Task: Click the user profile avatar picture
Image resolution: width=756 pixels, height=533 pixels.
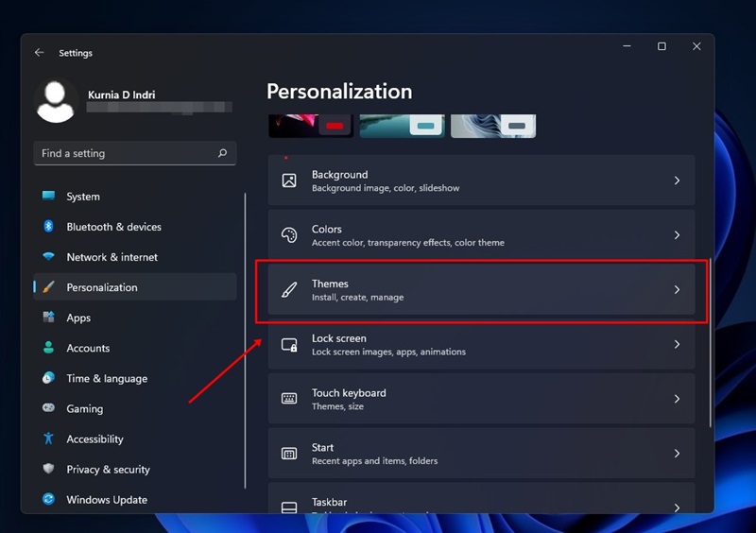Action: click(x=56, y=101)
